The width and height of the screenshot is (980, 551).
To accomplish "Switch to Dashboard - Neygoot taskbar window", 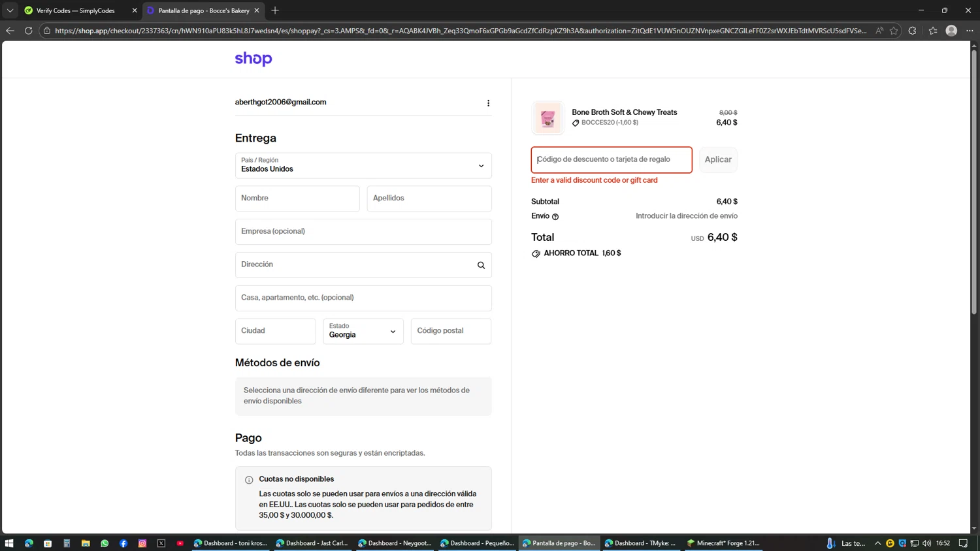I will (x=395, y=543).
